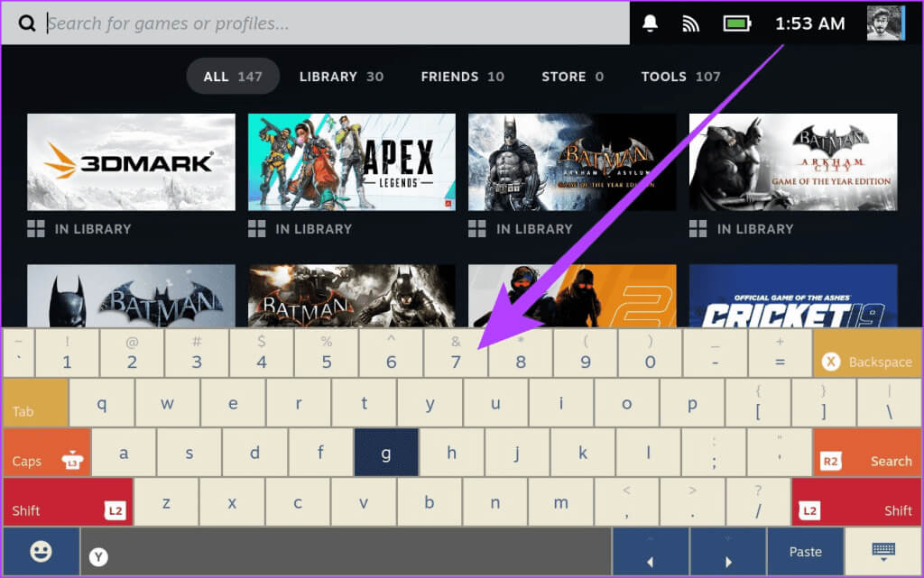
Task: Tap the apostrophe quote key
Action: pyautogui.click(x=780, y=452)
